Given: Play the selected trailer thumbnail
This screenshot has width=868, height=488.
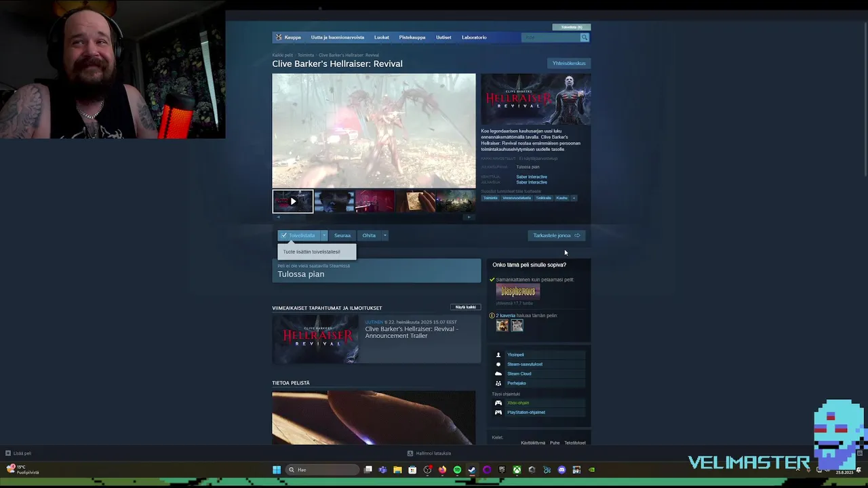Looking at the screenshot, I should point(293,201).
